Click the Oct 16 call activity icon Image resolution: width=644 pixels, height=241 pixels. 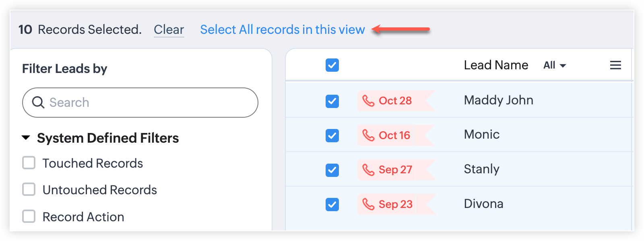tap(368, 135)
